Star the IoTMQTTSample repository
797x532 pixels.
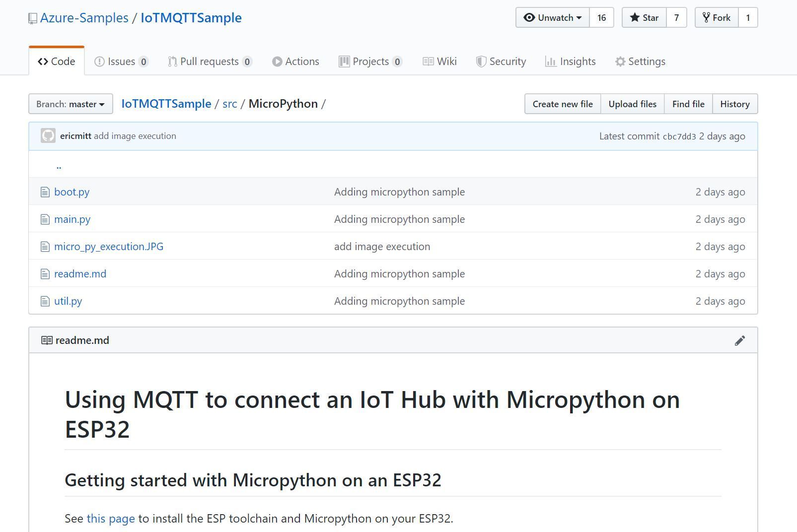tap(644, 17)
